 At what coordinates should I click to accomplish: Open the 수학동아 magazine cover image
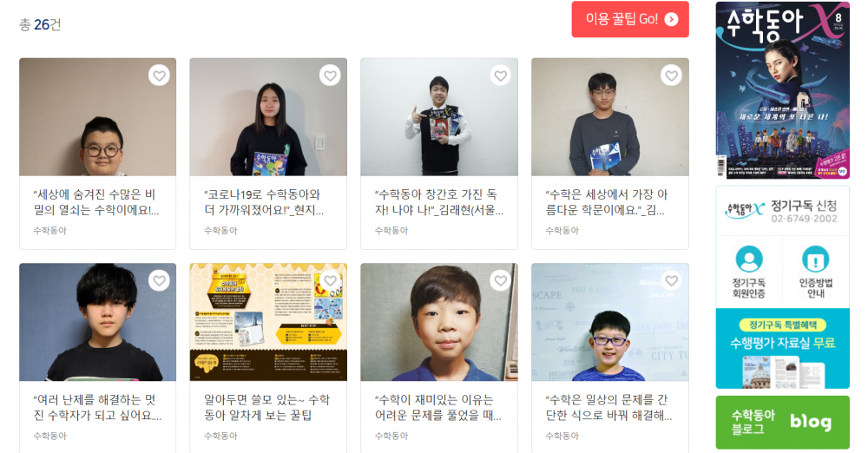[782, 89]
